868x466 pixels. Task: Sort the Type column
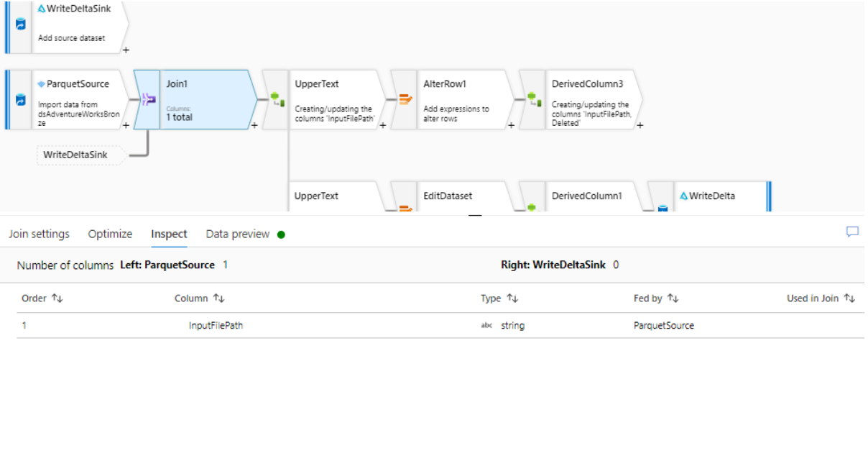[x=512, y=298]
